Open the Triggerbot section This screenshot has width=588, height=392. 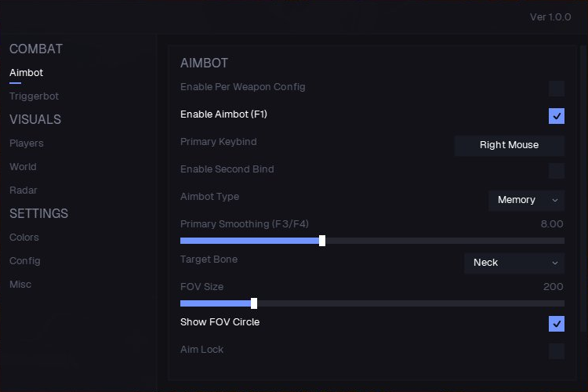34,96
